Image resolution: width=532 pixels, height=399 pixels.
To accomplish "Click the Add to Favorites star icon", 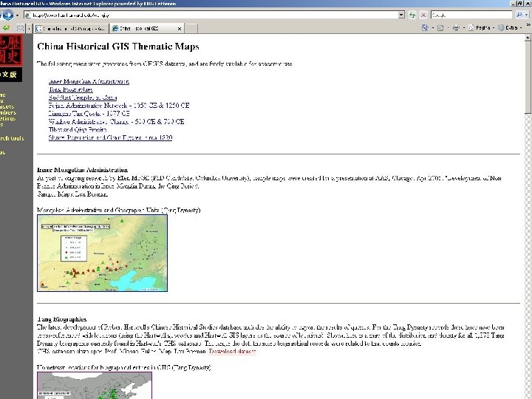I will [x=6, y=28].
